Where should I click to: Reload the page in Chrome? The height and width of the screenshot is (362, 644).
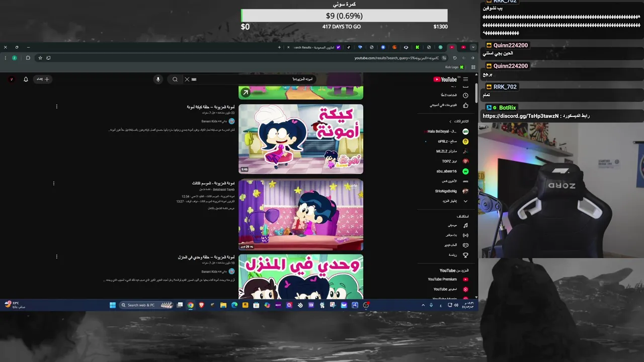[454, 58]
